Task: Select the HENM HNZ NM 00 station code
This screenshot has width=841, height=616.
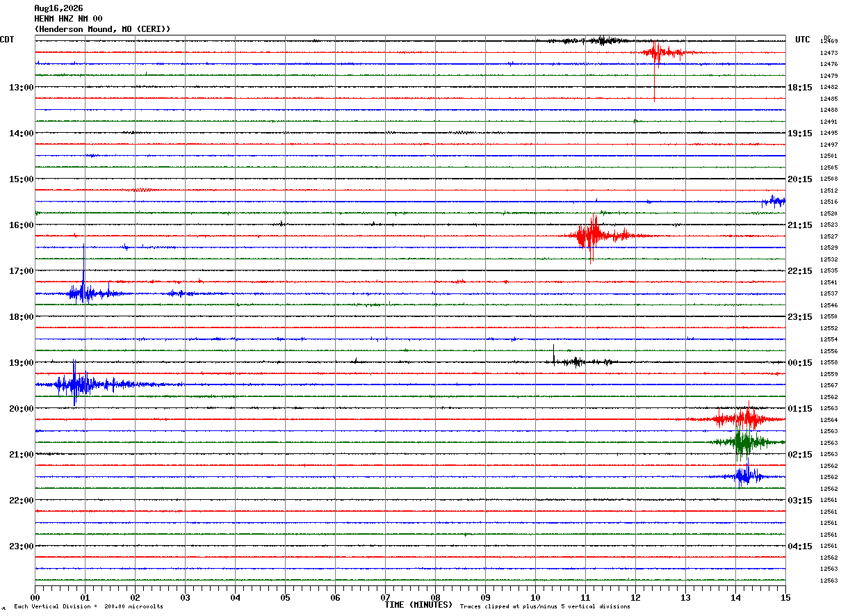Action: pos(68,19)
